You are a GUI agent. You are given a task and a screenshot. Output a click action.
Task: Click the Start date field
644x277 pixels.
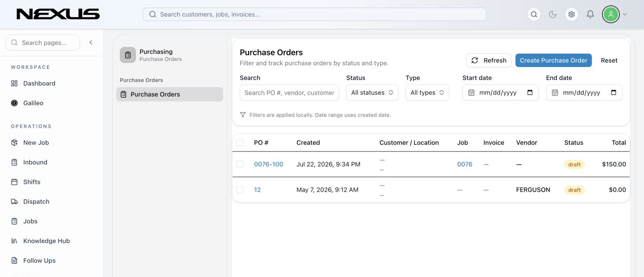pyautogui.click(x=500, y=92)
